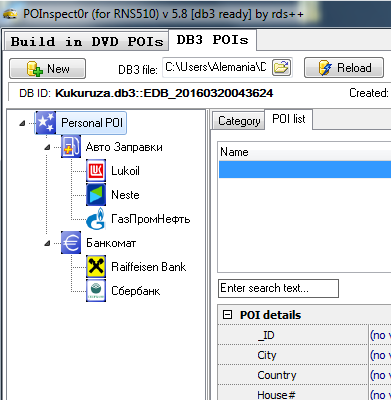Click the Банкомат euro icon
This screenshot has width=391, height=400.
click(71, 243)
